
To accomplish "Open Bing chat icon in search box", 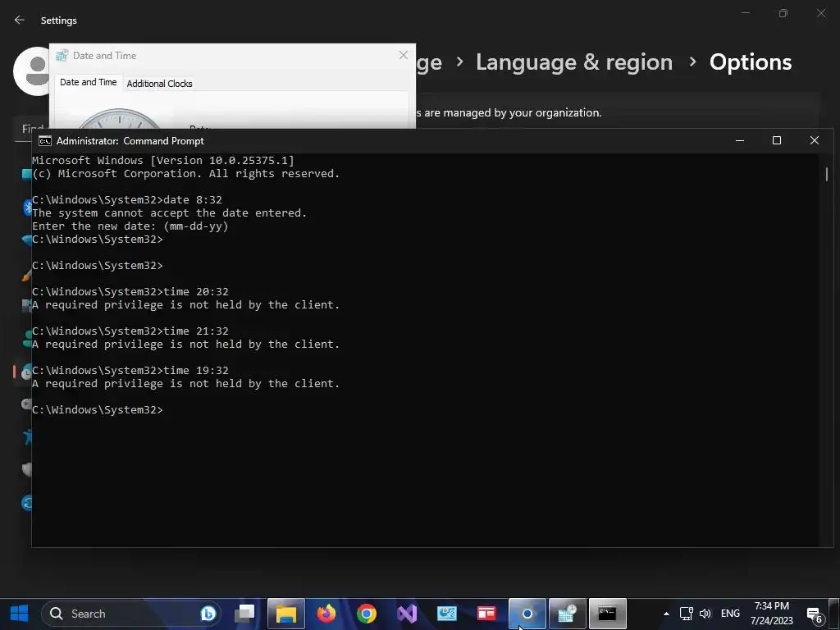I will (x=208, y=614).
